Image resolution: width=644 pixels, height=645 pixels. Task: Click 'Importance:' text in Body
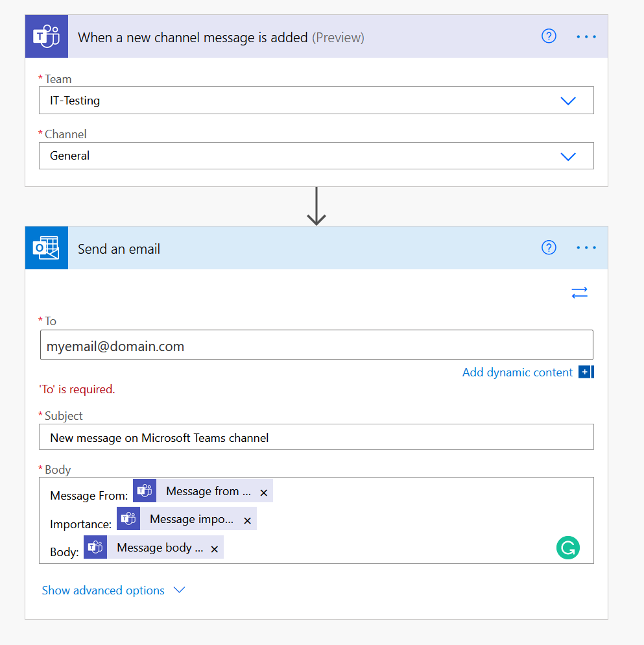80,524
